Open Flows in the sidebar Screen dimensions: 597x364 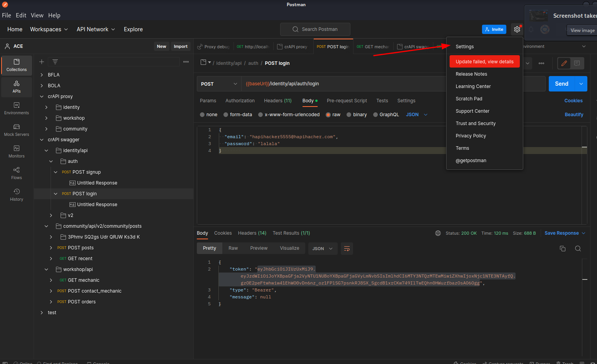[x=17, y=173]
